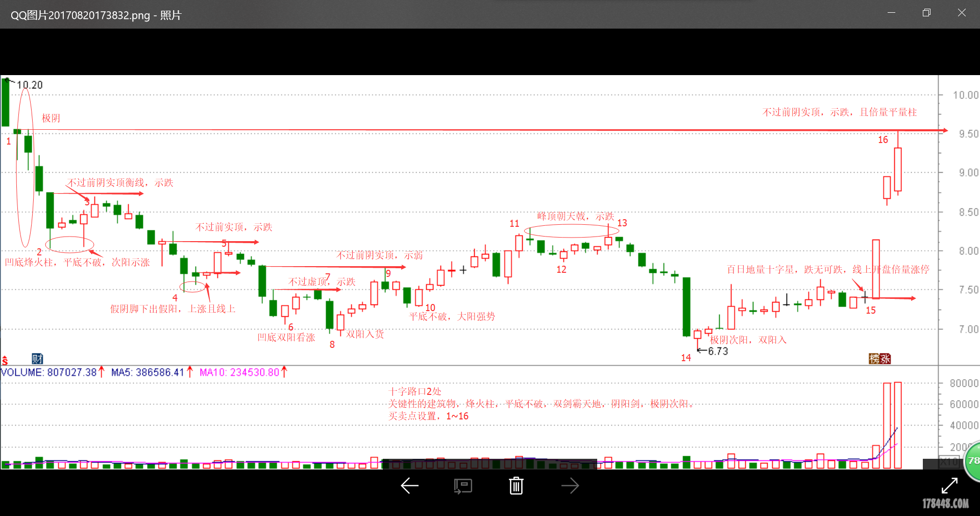Click the 十字路口2处 note
The height and width of the screenshot is (516, 980).
coord(414,391)
